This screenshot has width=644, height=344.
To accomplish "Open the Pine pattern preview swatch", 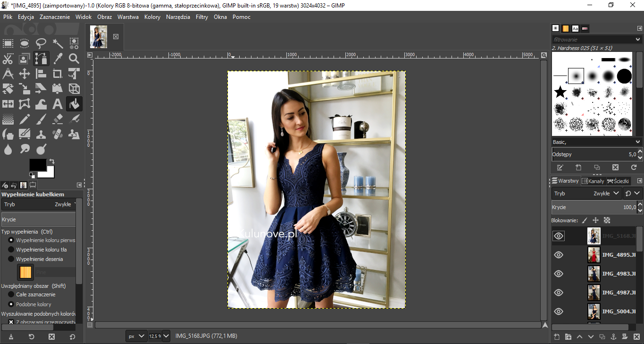I will coord(25,272).
